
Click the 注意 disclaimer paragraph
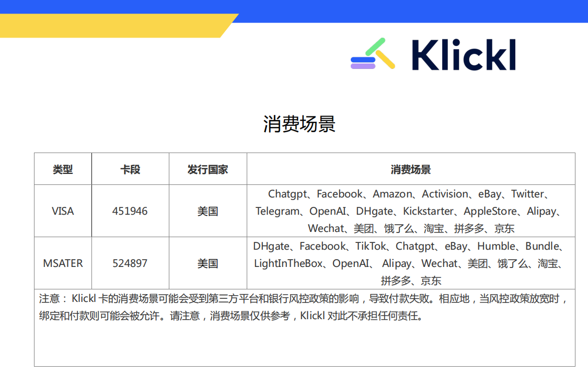point(303,307)
